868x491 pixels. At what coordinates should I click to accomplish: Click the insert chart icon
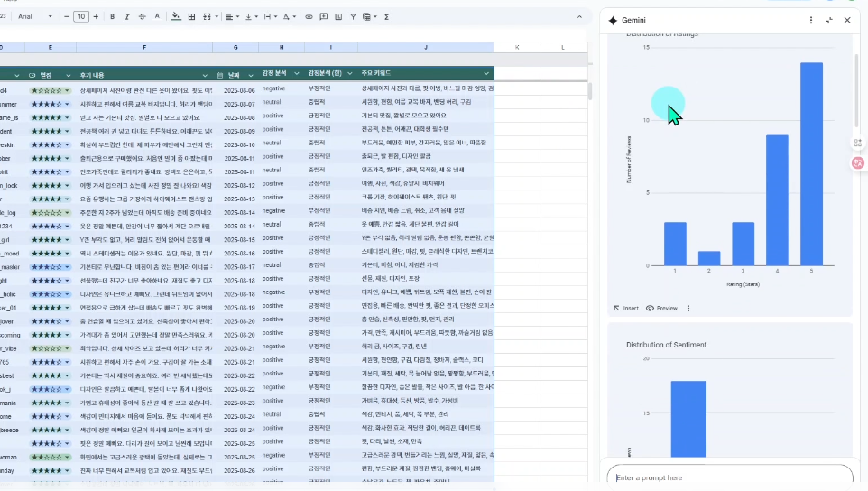pos(338,16)
